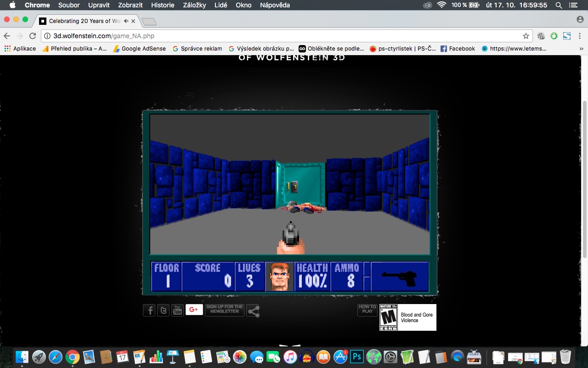Viewport: 588px width, 368px height.
Task: Close the Celebrating 20 Years tab
Action: pos(134,21)
